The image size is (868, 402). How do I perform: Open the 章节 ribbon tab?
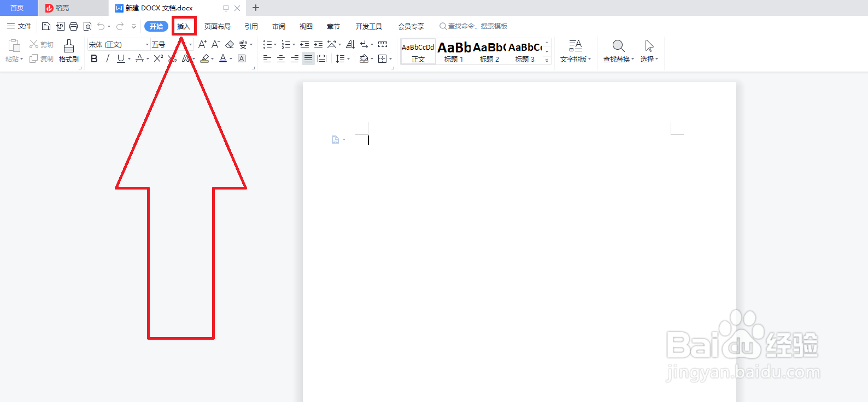(x=333, y=26)
